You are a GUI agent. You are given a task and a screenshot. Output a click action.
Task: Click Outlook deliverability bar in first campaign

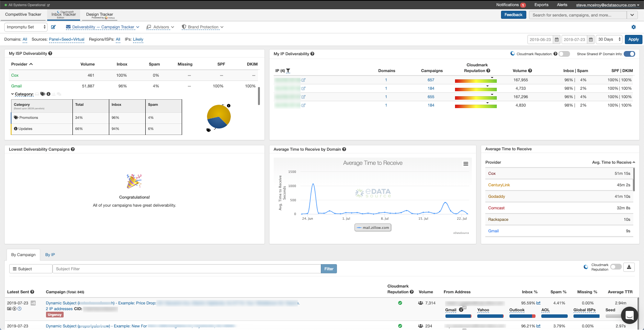pyautogui.click(x=522, y=316)
